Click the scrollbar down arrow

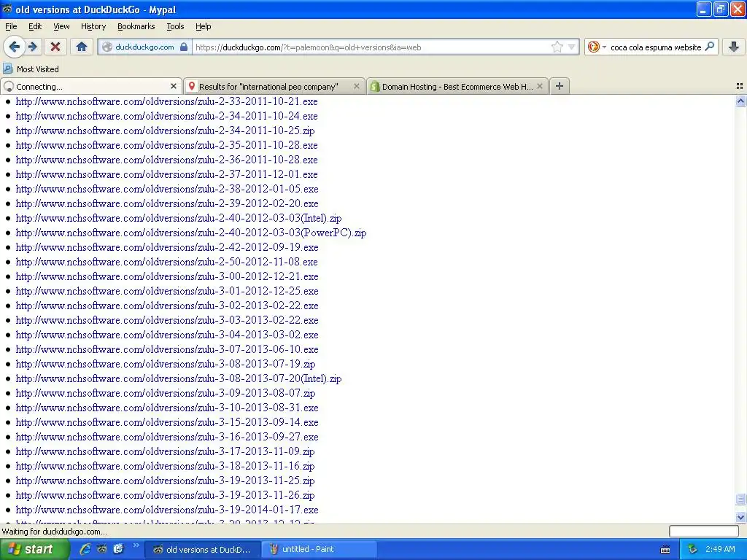[x=740, y=517]
